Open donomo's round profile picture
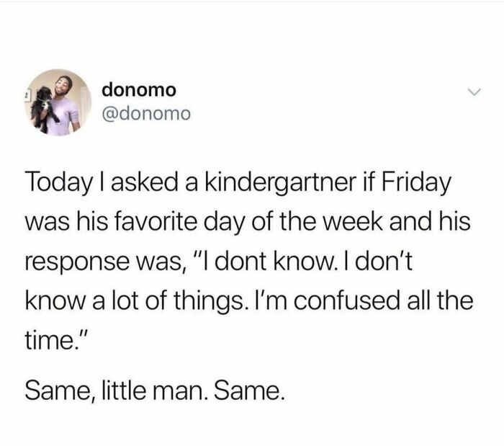This screenshot has height=446, width=504. [x=58, y=102]
